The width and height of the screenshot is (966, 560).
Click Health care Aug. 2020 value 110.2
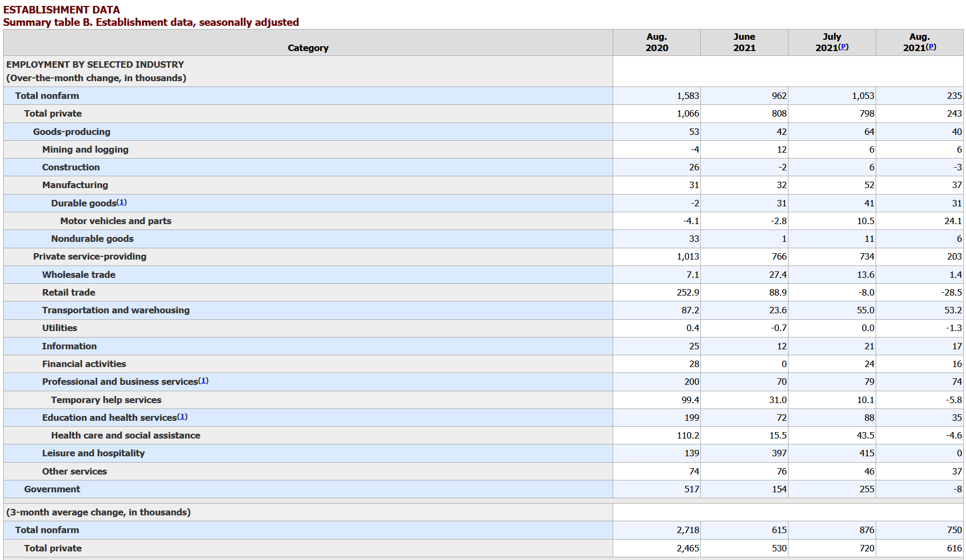pos(688,435)
